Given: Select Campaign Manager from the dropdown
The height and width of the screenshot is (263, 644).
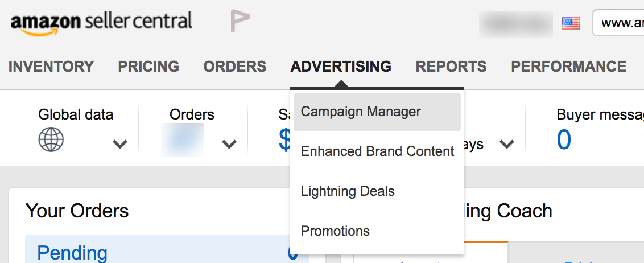Looking at the screenshot, I should [x=377, y=112].
